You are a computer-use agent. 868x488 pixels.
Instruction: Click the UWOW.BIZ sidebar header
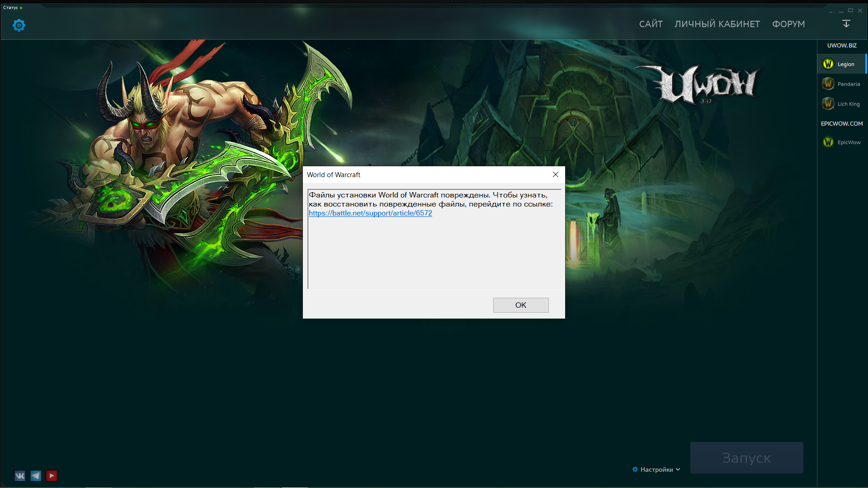pyautogui.click(x=842, y=46)
